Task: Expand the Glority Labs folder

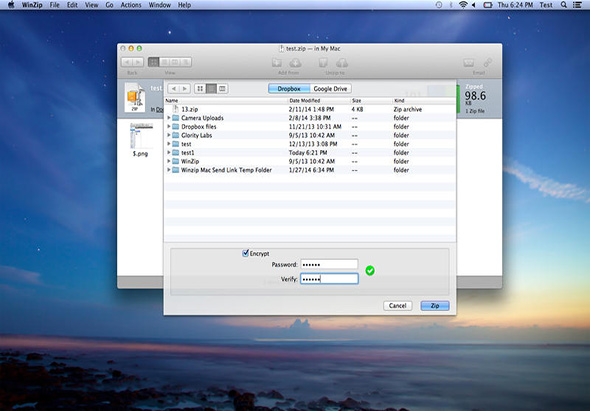Action: tap(169, 135)
